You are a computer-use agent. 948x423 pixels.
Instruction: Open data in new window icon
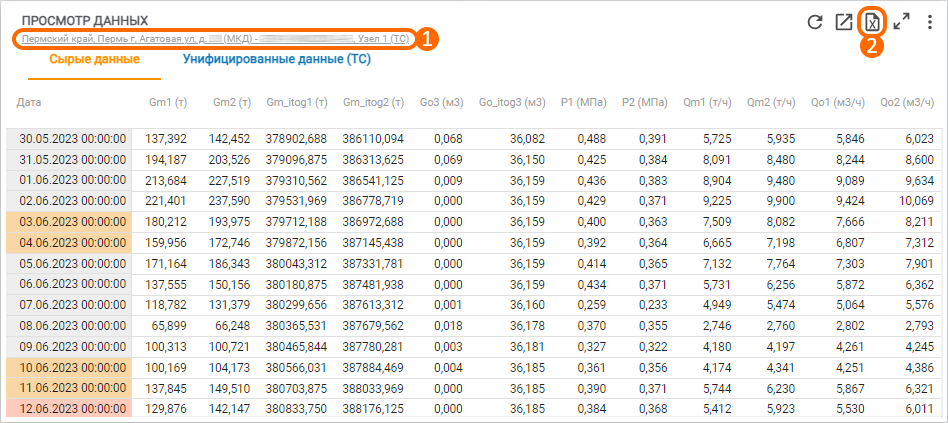843,22
